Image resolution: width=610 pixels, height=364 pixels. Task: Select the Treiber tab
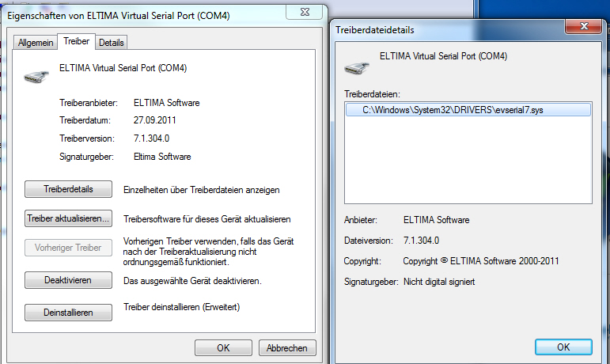76,41
